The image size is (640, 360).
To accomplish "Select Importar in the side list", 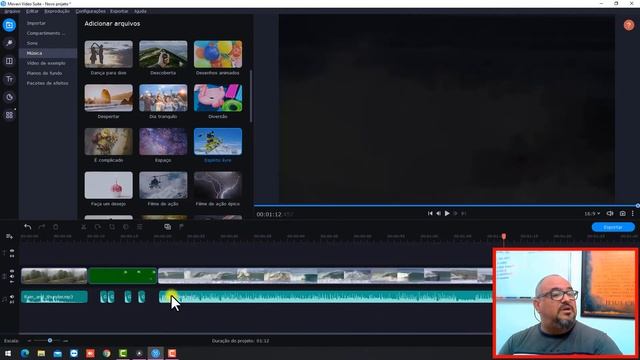I will pyautogui.click(x=36, y=23).
